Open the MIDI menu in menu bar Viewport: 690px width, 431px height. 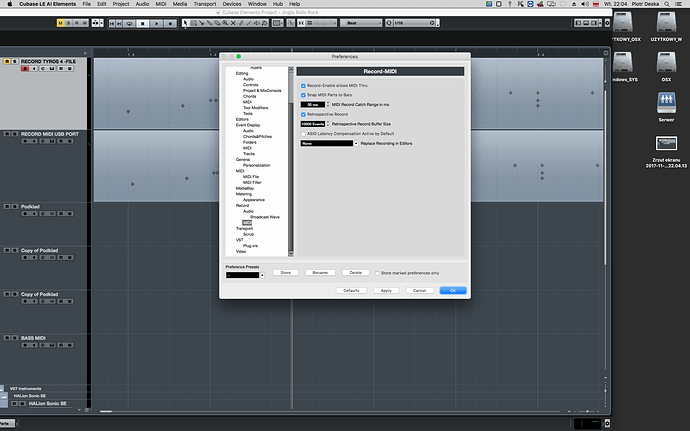tap(161, 4)
